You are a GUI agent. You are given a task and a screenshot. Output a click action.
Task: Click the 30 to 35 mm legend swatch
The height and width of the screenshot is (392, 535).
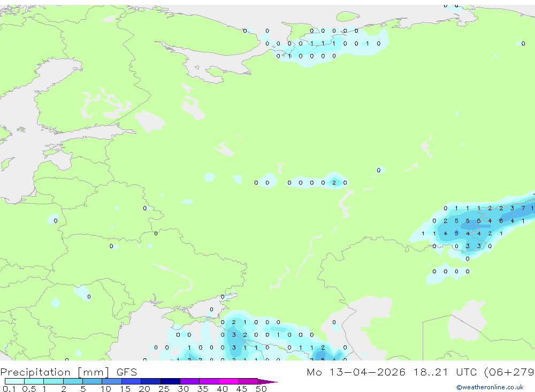(x=190, y=381)
